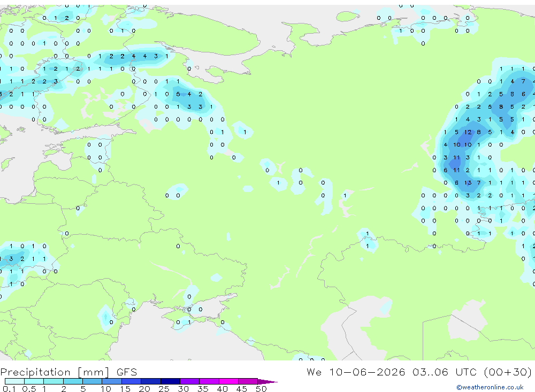
Task: Click the '0.5' legend scale label
Action: [29, 389]
